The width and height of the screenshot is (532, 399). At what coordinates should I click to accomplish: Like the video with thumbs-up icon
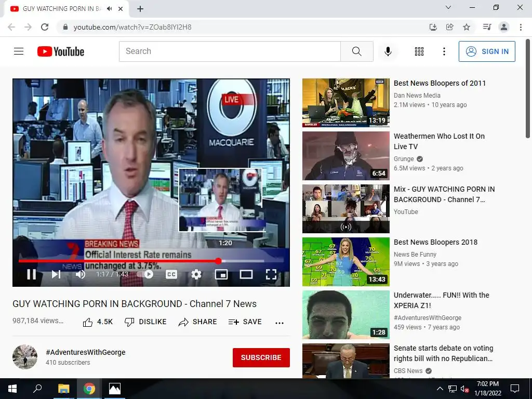[87, 322]
